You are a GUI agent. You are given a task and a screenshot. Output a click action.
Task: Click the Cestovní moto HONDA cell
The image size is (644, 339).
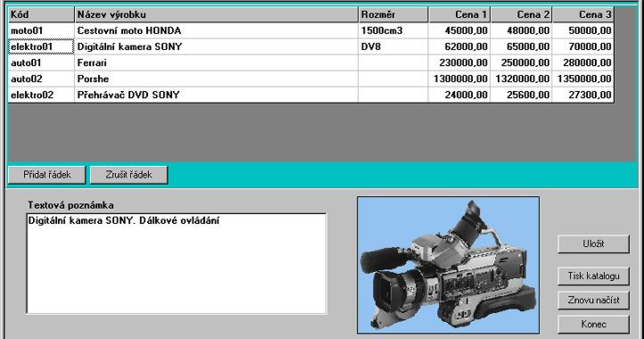point(217,31)
